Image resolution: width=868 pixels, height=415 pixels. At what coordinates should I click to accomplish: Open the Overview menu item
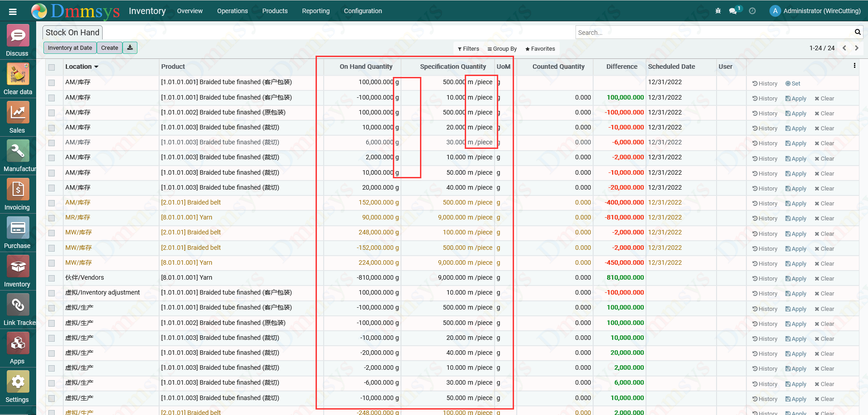190,11
